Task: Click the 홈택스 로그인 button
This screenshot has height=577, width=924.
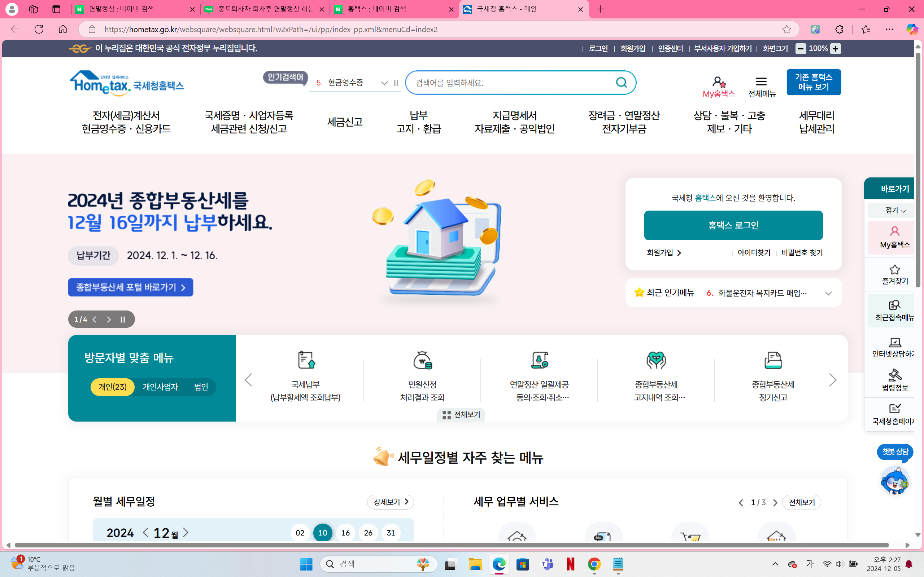Action: pos(733,225)
